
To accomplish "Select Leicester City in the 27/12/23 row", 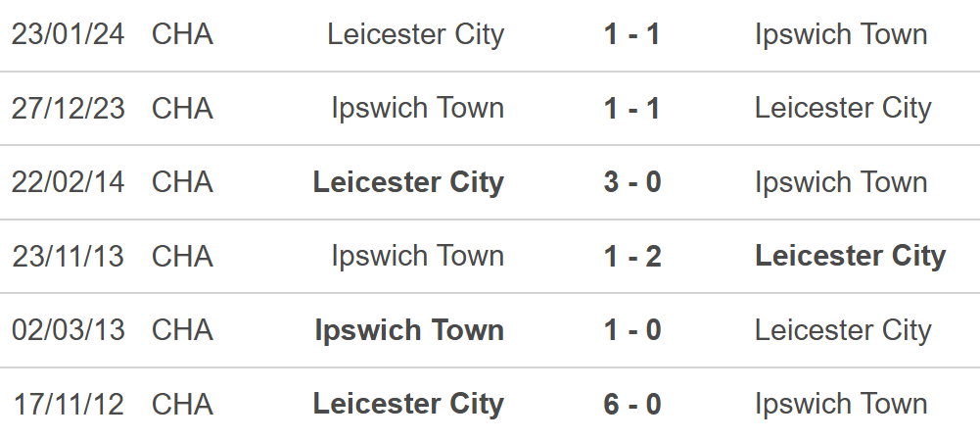I will pos(843,108).
